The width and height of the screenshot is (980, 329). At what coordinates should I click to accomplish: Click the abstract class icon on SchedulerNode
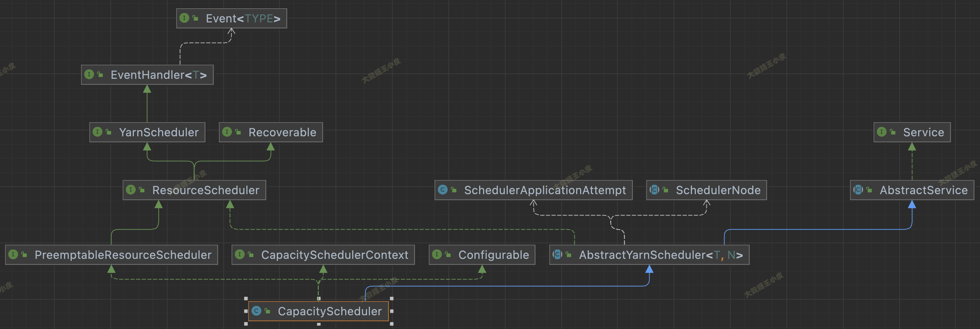pos(654,189)
